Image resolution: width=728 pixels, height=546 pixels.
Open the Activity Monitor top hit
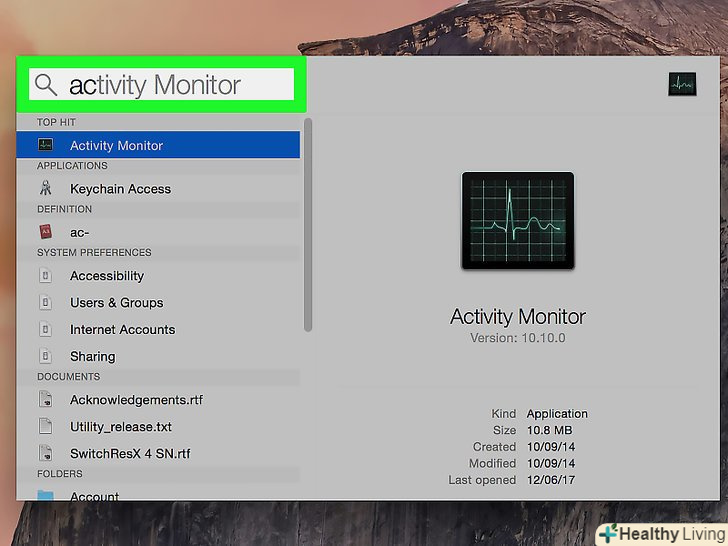158,145
